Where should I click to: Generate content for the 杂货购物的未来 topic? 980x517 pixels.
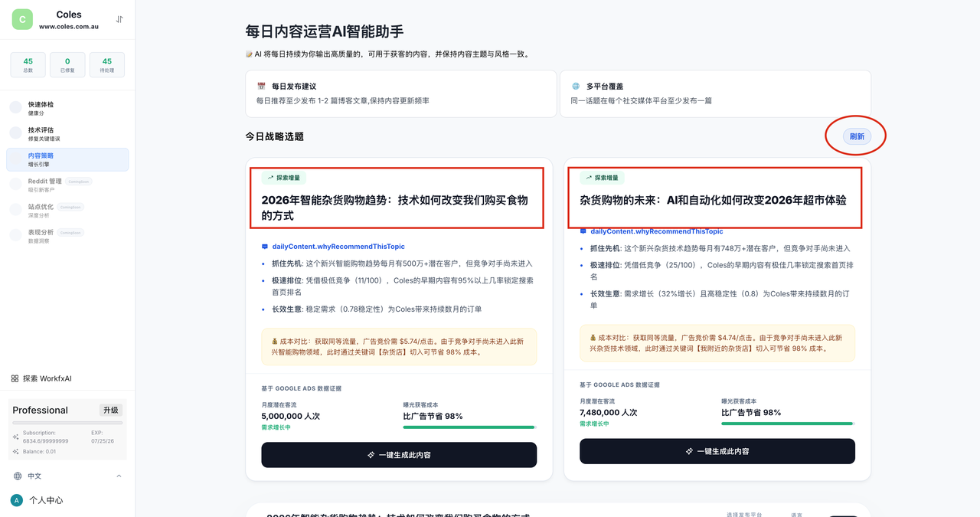click(717, 451)
